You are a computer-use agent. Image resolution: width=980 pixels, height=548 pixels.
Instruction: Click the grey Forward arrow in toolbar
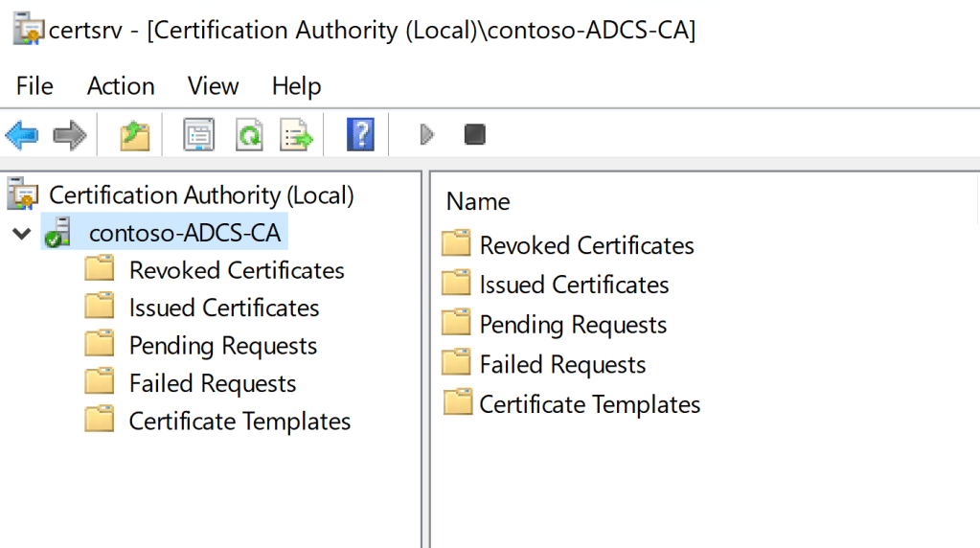click(x=70, y=135)
